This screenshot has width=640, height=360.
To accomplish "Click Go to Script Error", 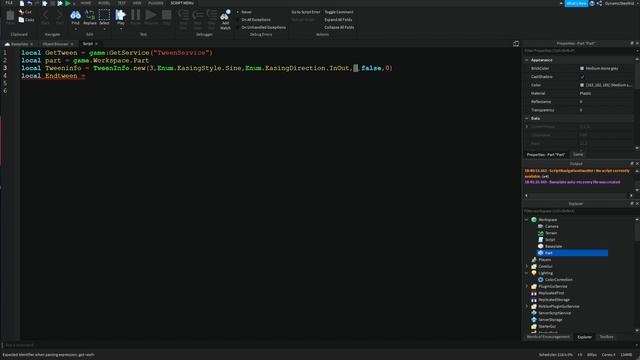I will pyautogui.click(x=306, y=12).
